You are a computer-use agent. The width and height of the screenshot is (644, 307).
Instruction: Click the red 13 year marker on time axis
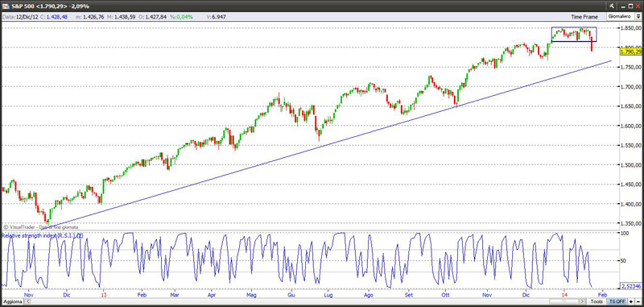tap(104, 295)
